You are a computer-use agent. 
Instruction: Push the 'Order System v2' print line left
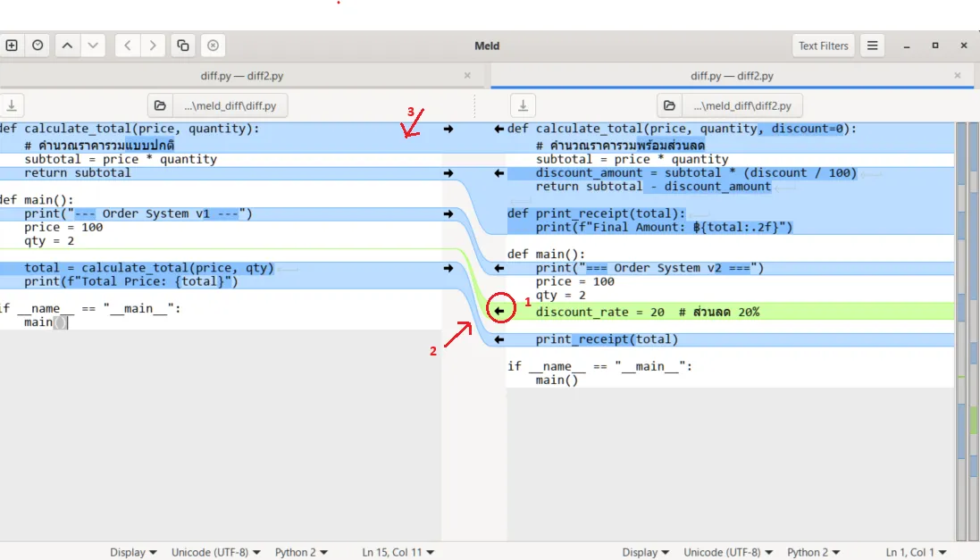[x=498, y=268]
